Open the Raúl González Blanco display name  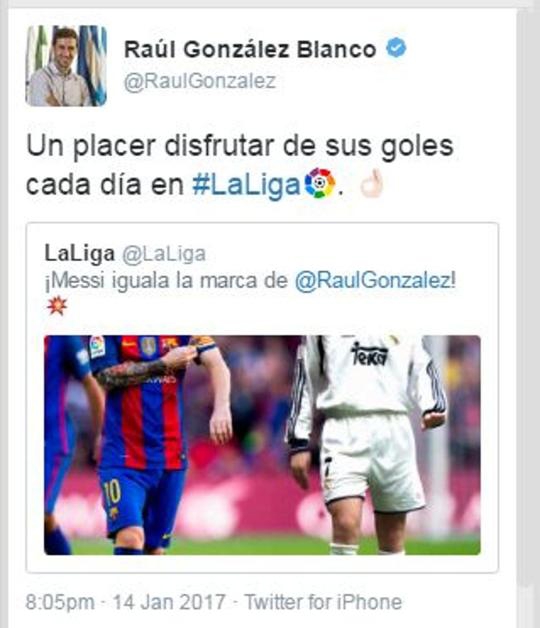(250, 50)
